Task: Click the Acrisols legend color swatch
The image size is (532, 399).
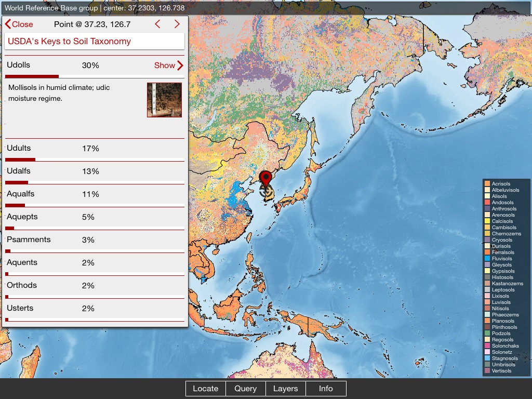Action: pyautogui.click(x=487, y=184)
